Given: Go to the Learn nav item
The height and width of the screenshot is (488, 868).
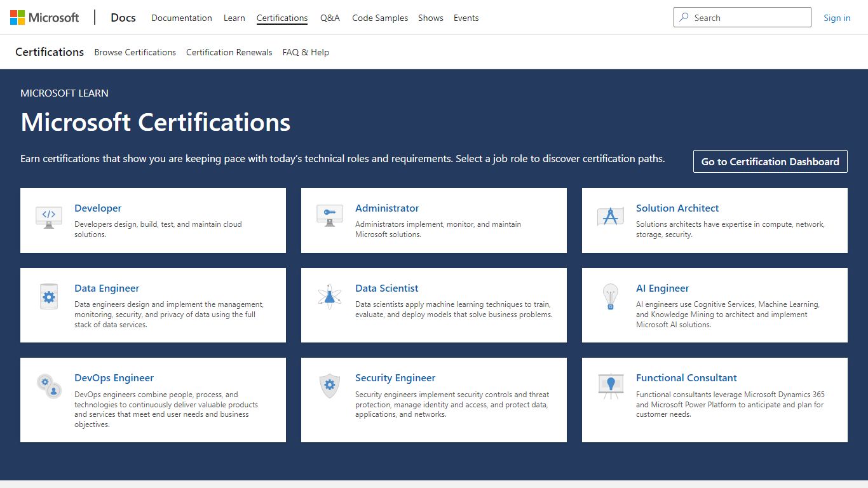Looking at the screenshot, I should tap(234, 18).
